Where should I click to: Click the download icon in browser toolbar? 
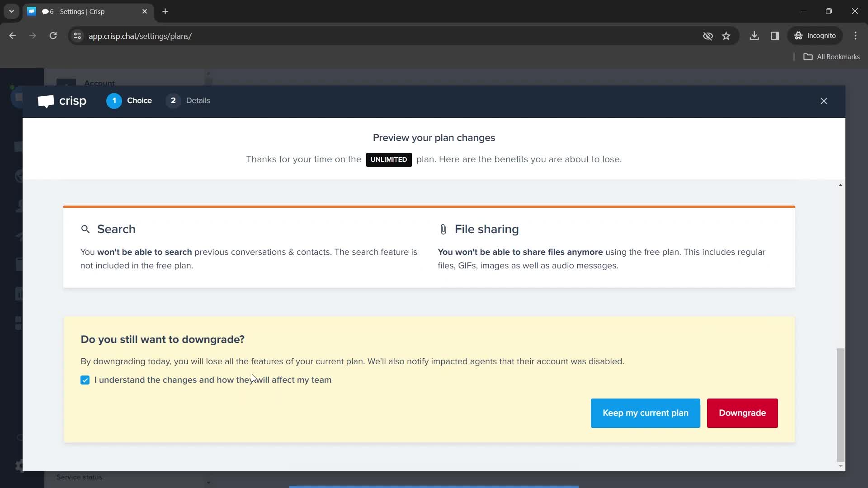click(x=754, y=36)
